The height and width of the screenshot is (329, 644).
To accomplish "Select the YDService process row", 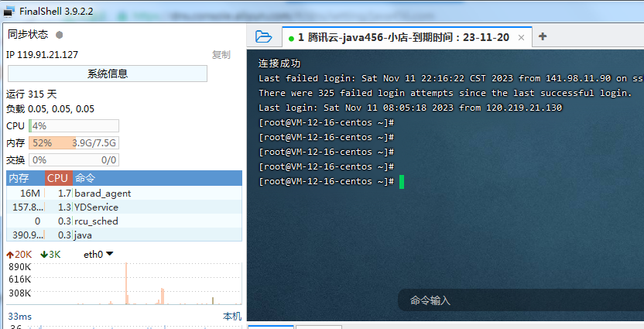I will 124,207.
